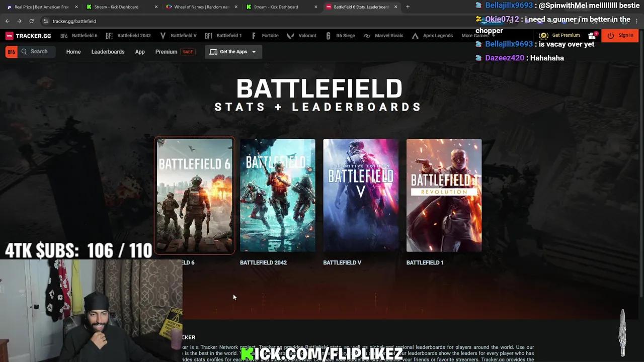The image size is (644, 362).
Task: Open the App nav item
Action: pyautogui.click(x=140, y=52)
